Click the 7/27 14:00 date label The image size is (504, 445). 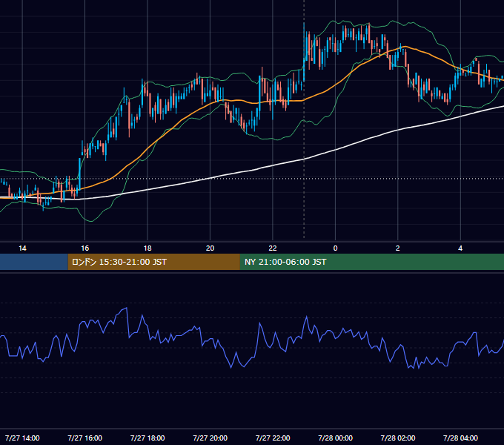point(22,438)
